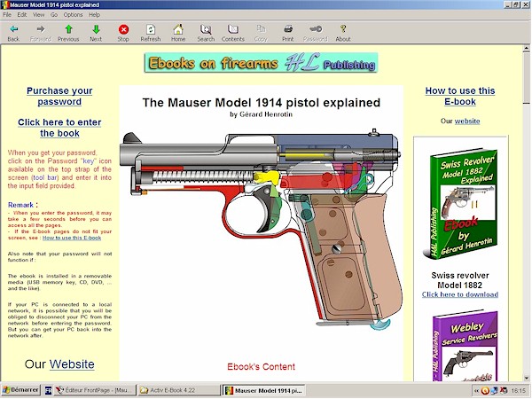The width and height of the screenshot is (532, 399).
Task: Click the by Gérard Henrotin author line
Action: tap(261, 114)
